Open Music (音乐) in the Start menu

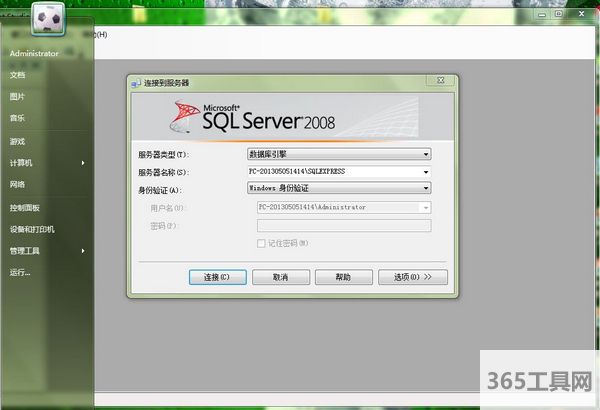click(17, 118)
